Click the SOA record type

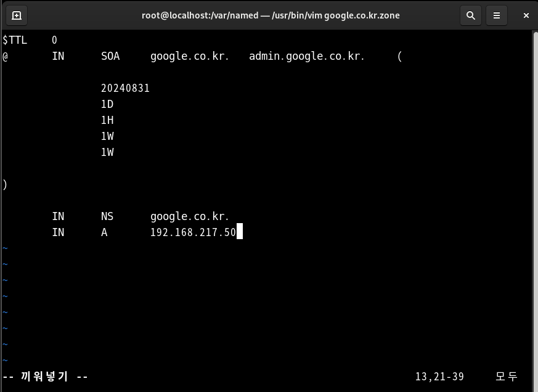(x=110, y=56)
